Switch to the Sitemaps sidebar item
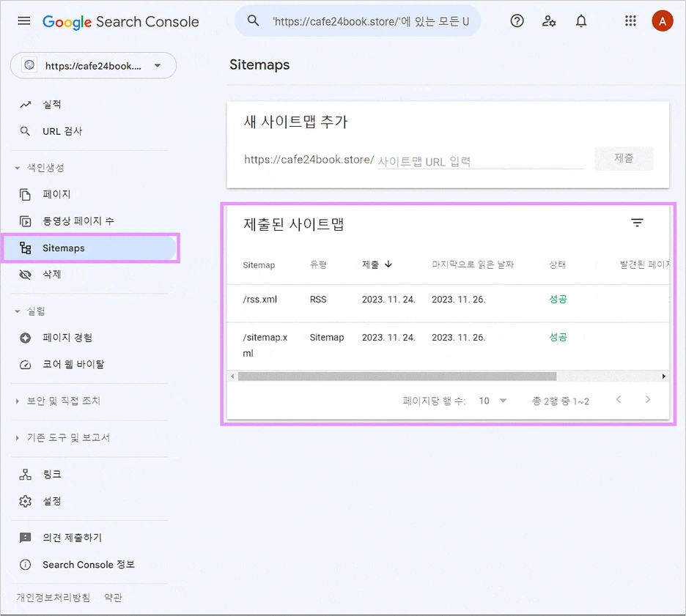The image size is (686, 616). point(63,248)
